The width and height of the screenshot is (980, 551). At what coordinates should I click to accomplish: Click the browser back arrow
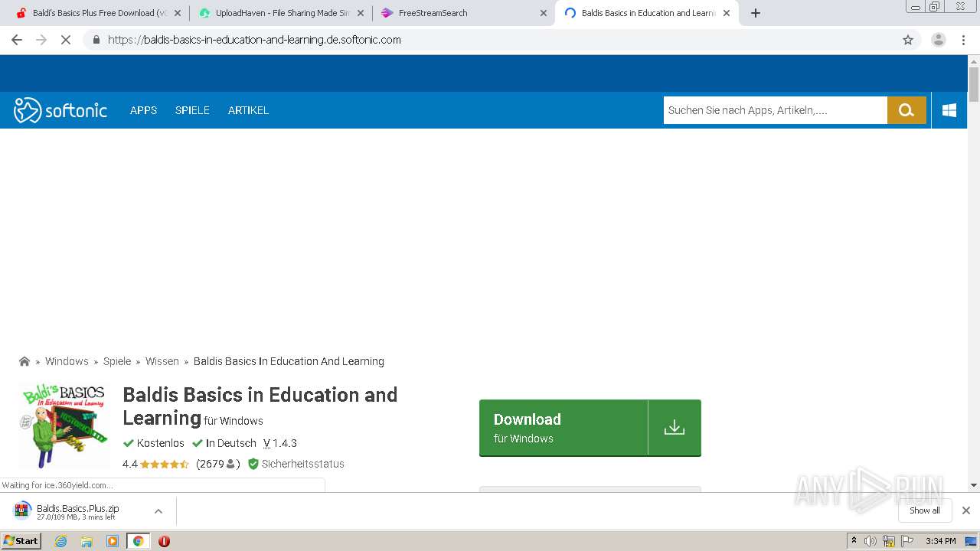(x=17, y=40)
